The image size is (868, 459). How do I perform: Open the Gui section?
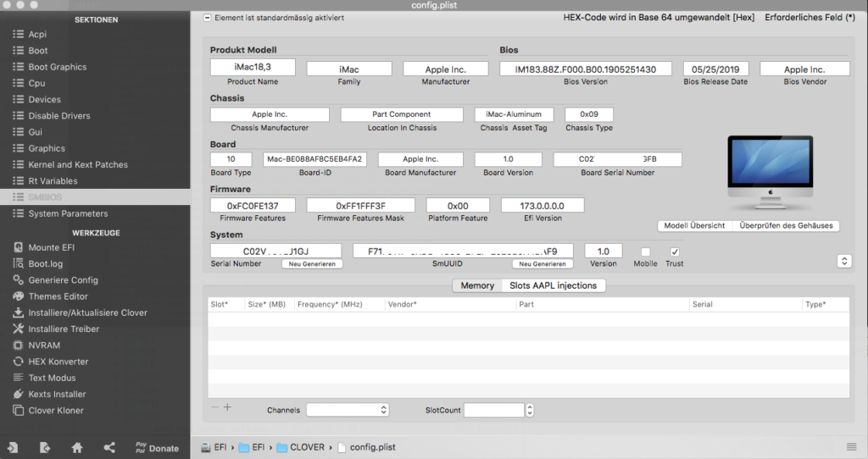click(95, 132)
